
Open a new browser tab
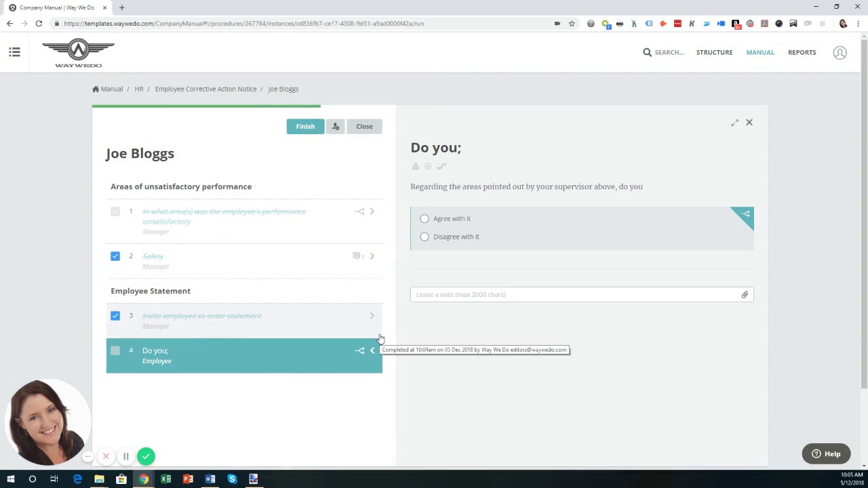122,7
